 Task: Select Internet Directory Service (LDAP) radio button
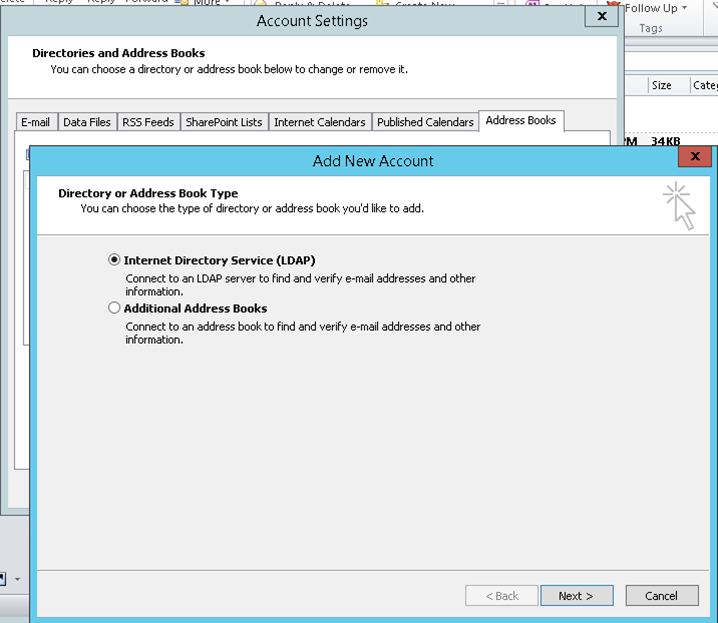(x=114, y=260)
